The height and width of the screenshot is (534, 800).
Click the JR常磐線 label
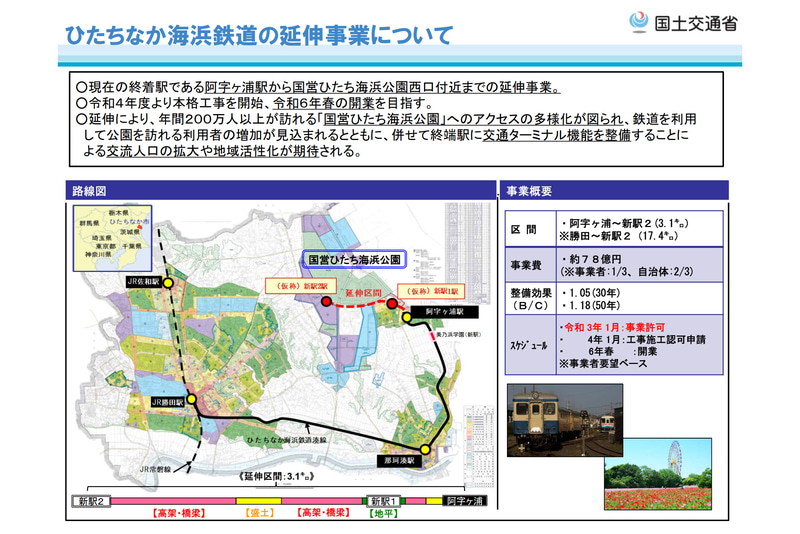click(x=155, y=469)
